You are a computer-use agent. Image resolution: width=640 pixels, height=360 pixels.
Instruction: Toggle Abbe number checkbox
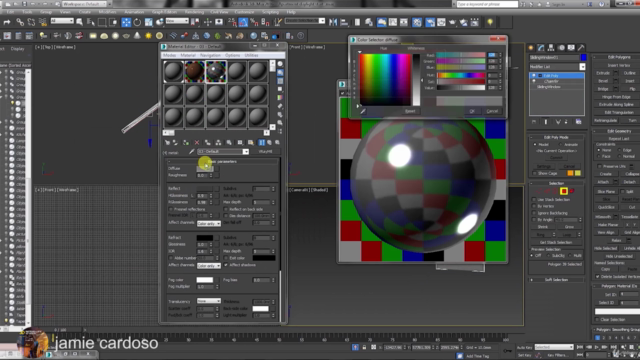[x=171, y=258]
